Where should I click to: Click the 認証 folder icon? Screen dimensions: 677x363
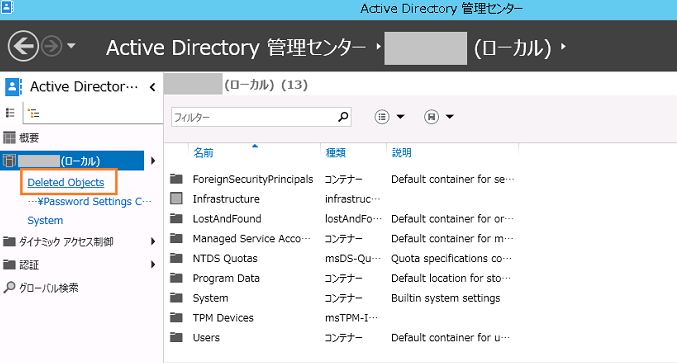[x=9, y=264]
